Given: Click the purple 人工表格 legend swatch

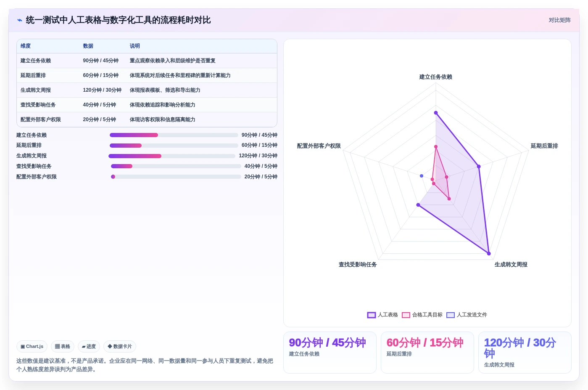Looking at the screenshot, I should pos(372,315).
